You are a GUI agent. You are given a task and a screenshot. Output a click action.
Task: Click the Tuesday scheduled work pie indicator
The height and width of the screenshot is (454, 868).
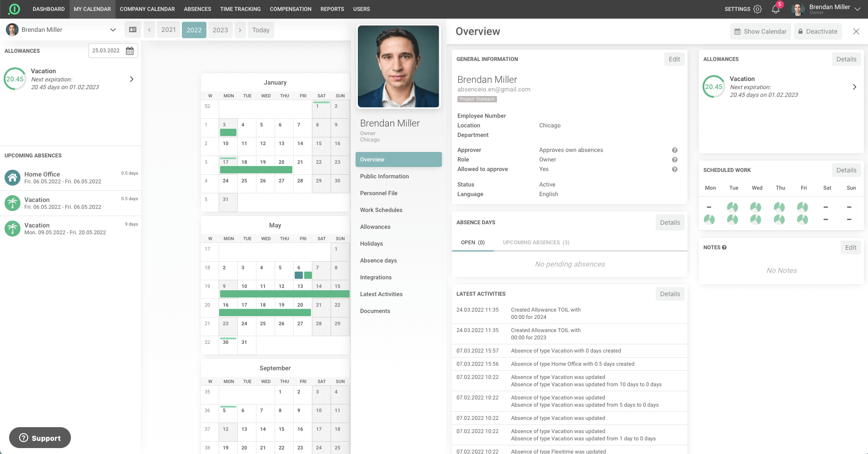click(733, 207)
